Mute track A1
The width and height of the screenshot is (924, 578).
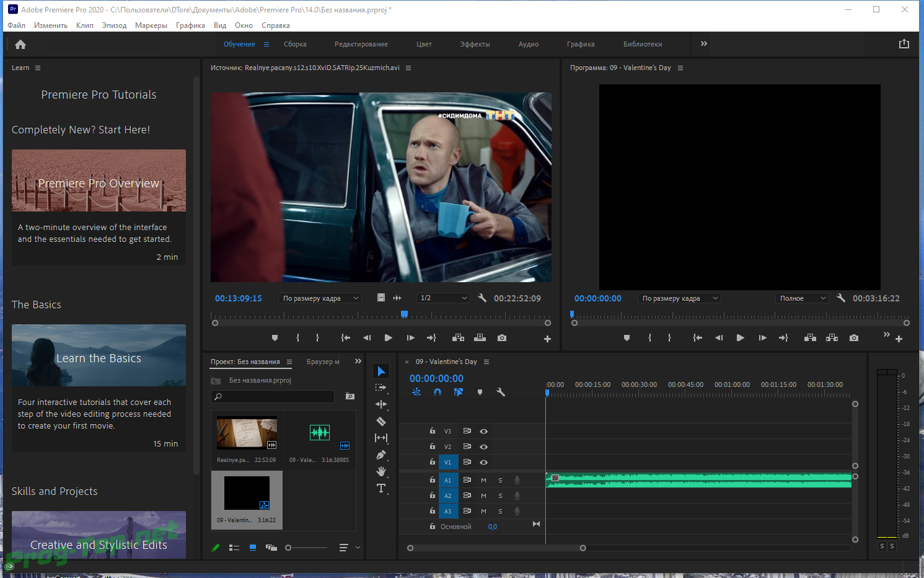pyautogui.click(x=483, y=480)
